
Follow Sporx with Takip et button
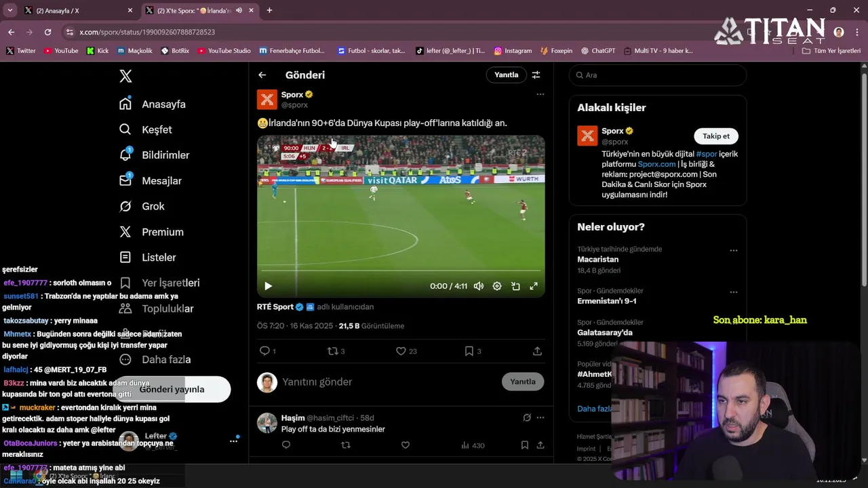click(716, 136)
